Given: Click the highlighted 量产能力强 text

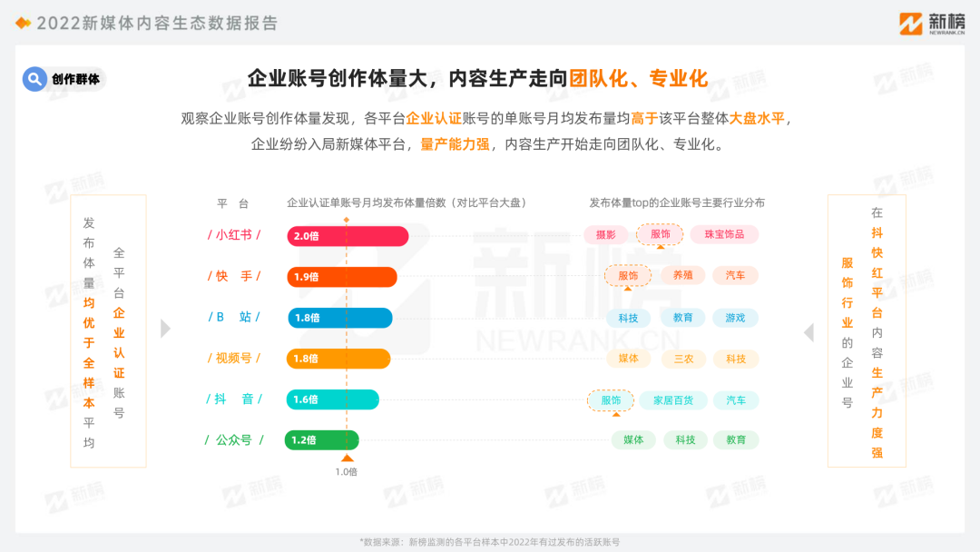Looking at the screenshot, I should coord(455,144).
